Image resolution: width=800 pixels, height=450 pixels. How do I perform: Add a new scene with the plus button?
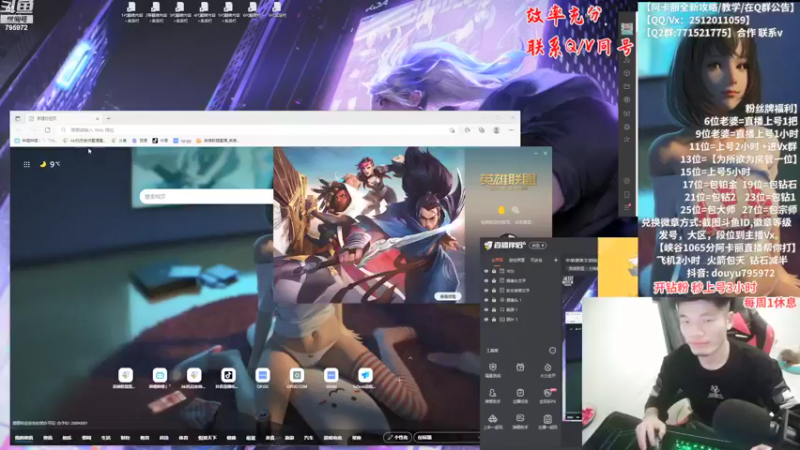click(x=556, y=260)
